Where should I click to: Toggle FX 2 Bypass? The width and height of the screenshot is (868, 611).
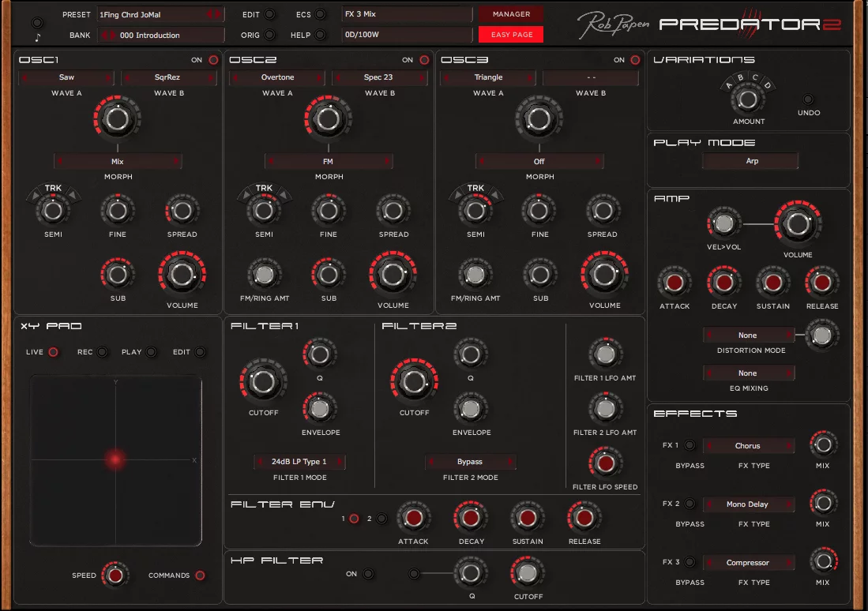[x=690, y=504]
